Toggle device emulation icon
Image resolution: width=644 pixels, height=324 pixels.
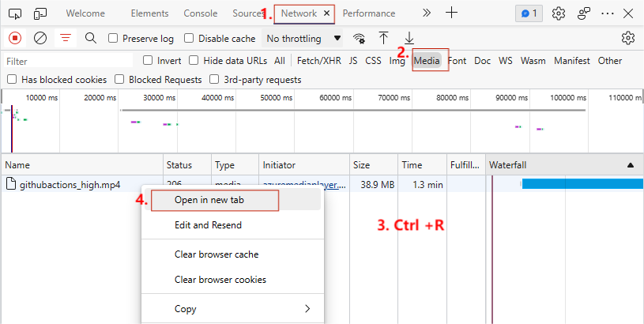[40, 13]
